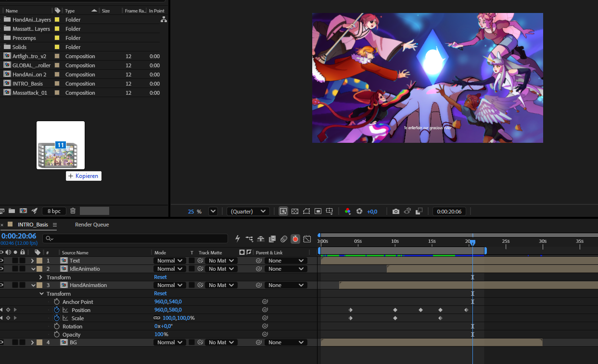Hide the Text layer
This screenshot has height=364, width=598.
(2, 261)
